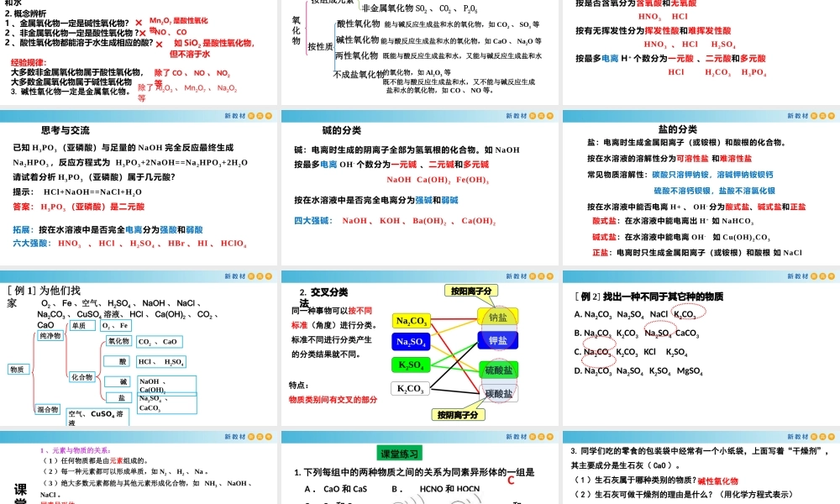Image resolution: width=840 pixels, height=504 pixels.
Task: Open the 课堂练习 slide thumbnail
Action: [x=419, y=468]
